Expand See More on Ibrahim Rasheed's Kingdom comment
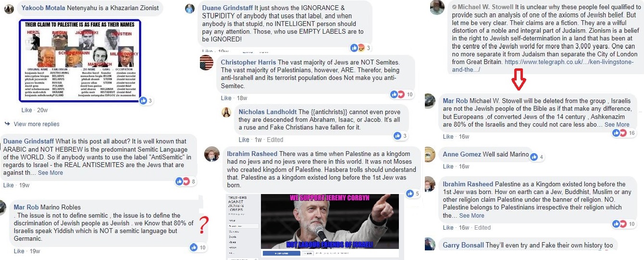644x260 pixels. [471, 215]
